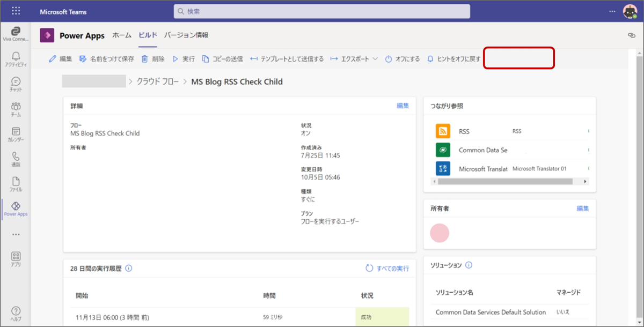Show more apps ellipsis in sidebar

[16, 234]
